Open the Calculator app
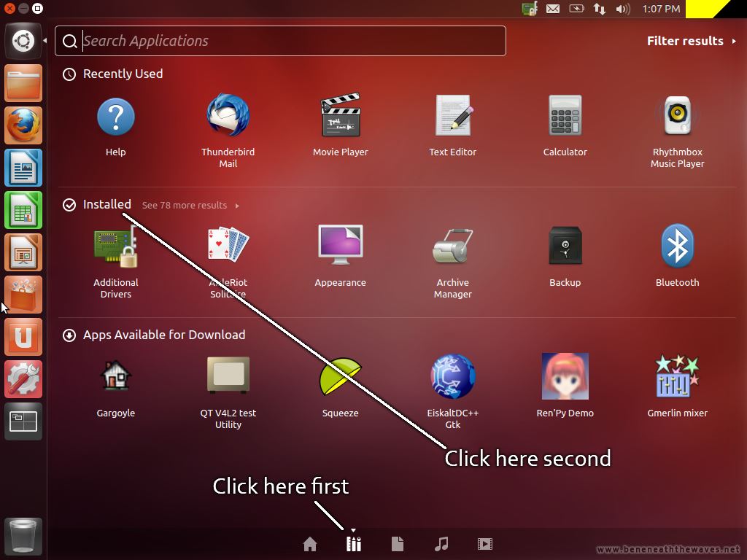The image size is (747, 560). click(x=565, y=115)
